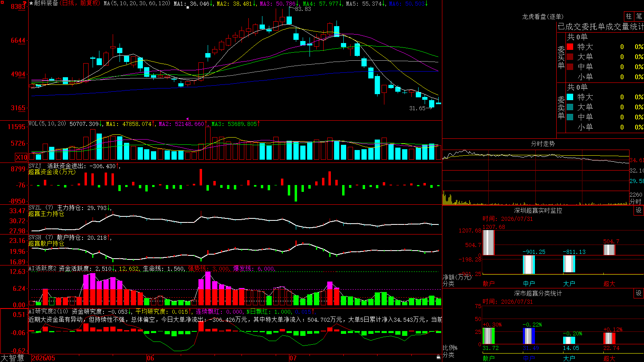This screenshot has width=644, height=362.
Task: Open 设 settings for 深圳超赢实时监控
Action: click(639, 210)
